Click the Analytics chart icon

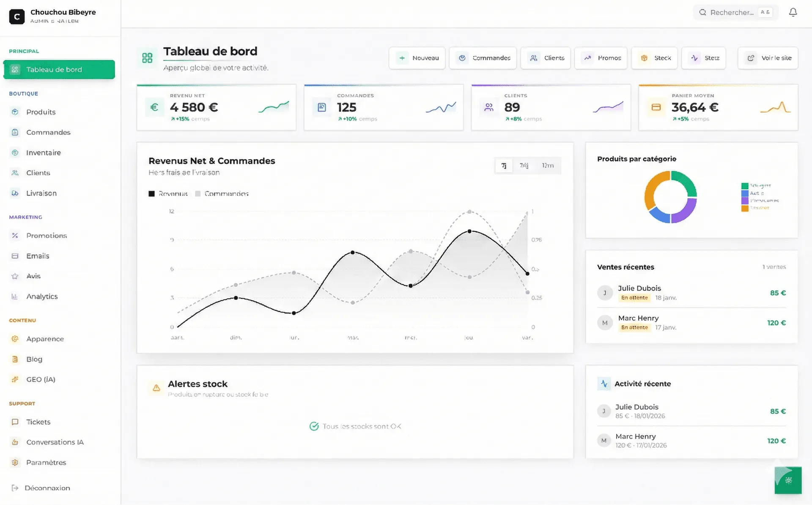coord(15,296)
